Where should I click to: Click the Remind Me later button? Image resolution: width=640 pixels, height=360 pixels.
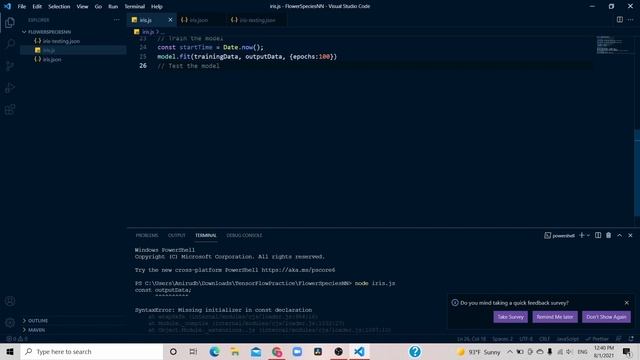[x=555, y=317]
